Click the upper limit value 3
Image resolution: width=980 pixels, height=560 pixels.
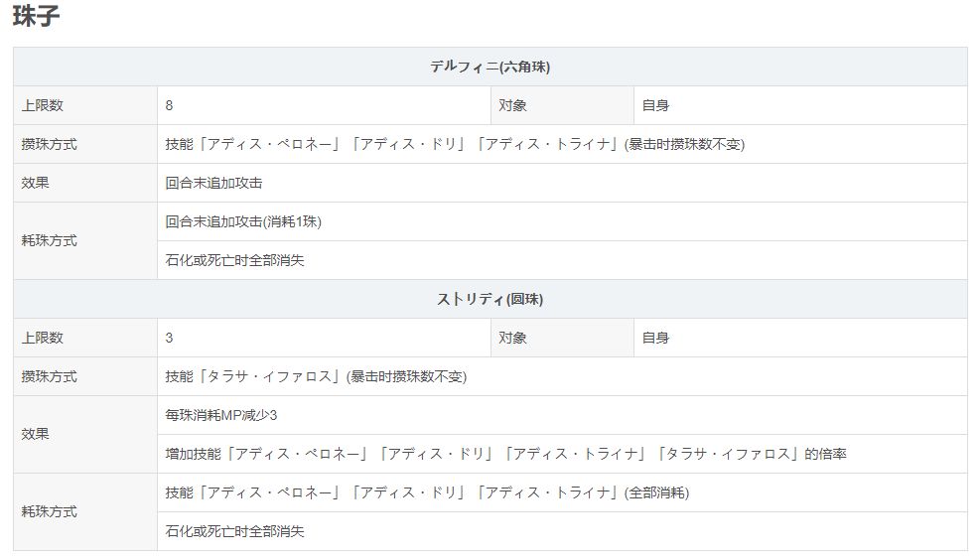coord(170,338)
